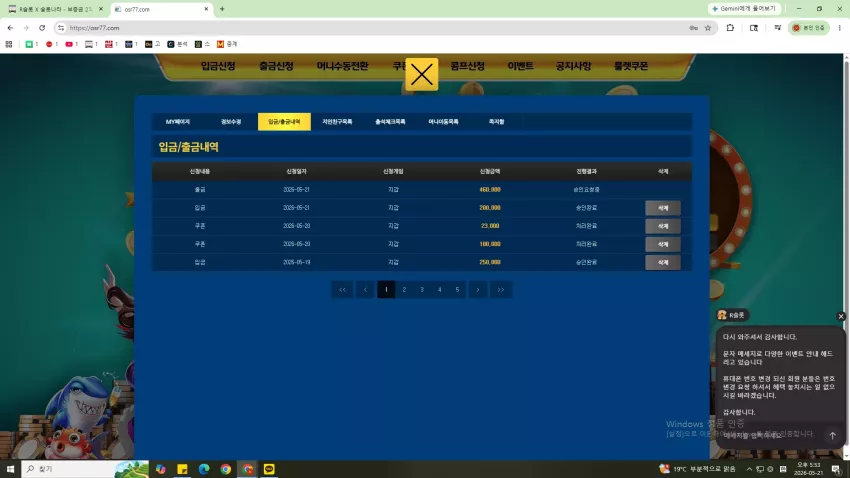Click the browser address bar

point(374,28)
